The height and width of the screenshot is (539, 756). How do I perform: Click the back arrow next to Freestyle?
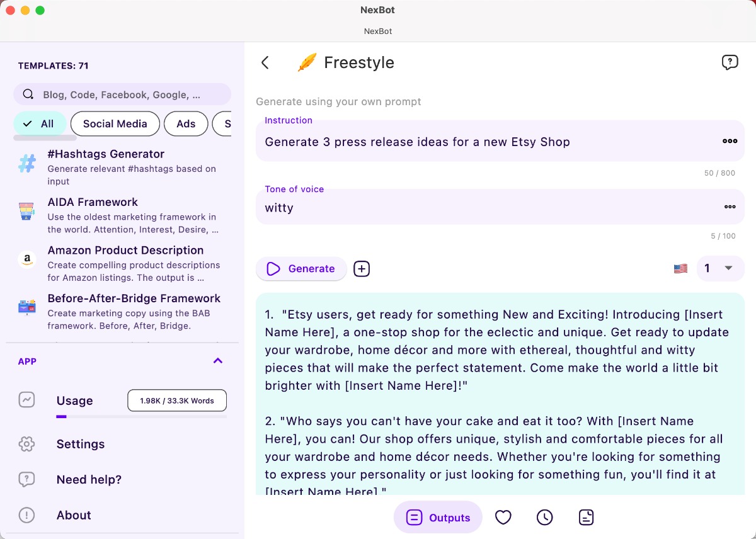click(x=265, y=62)
